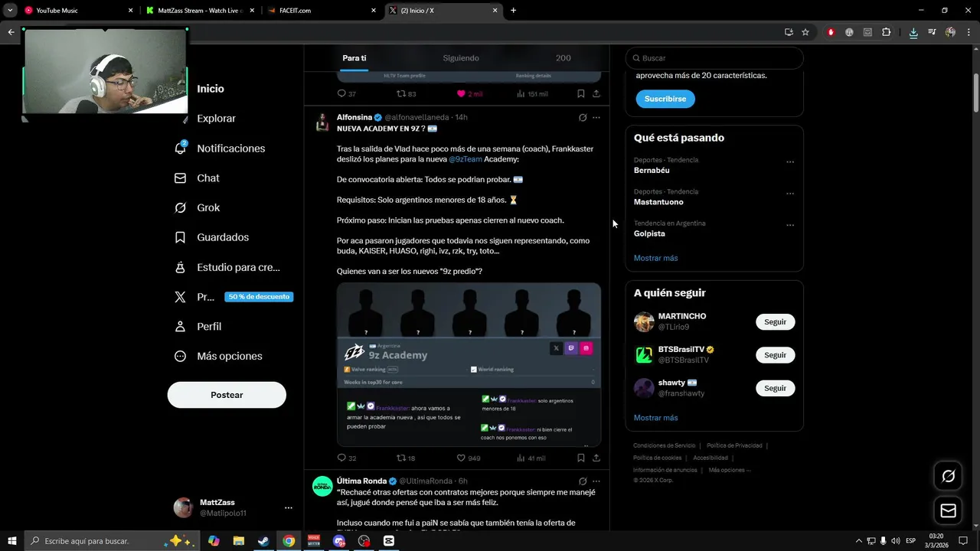
Task: Switch to the 200 tab
Action: point(563,58)
